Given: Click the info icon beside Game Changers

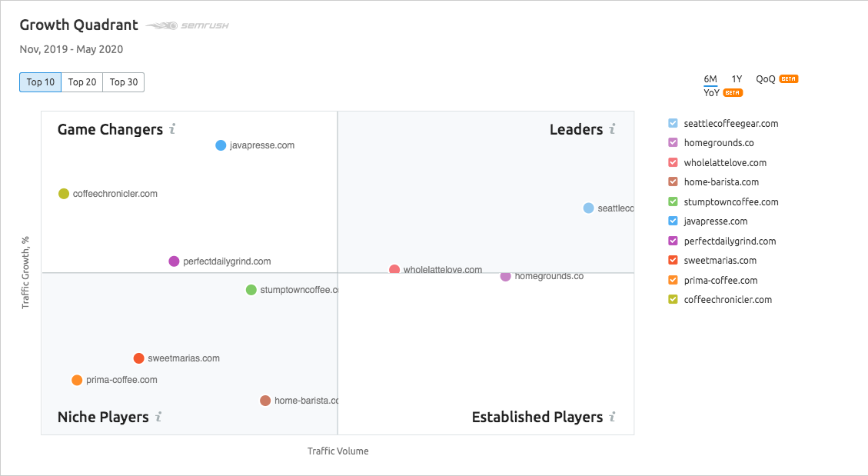Looking at the screenshot, I should [173, 129].
